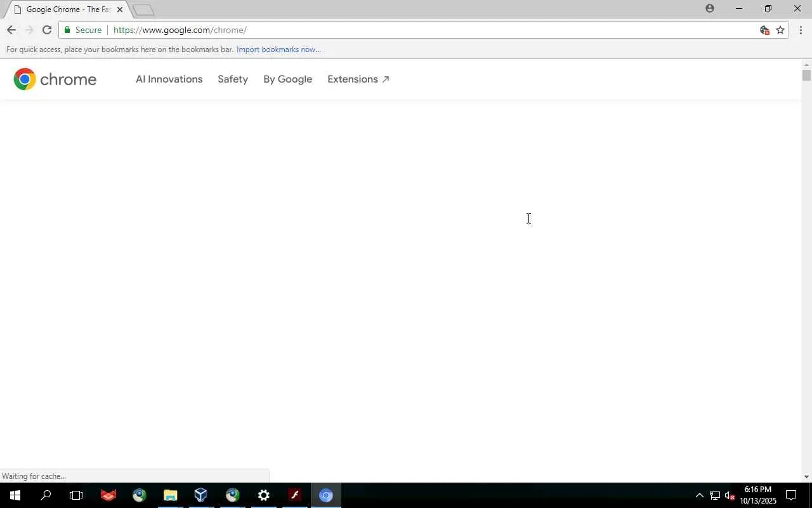Open the taskbar clock and date
The width and height of the screenshot is (812, 508).
click(x=758, y=495)
